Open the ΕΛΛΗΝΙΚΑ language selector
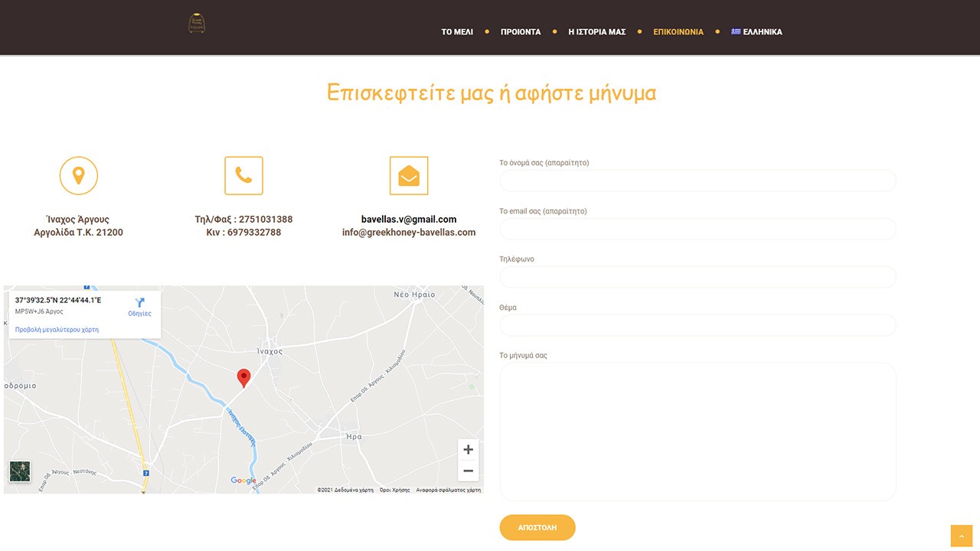Screen dimensions: 980x551 [x=756, y=32]
